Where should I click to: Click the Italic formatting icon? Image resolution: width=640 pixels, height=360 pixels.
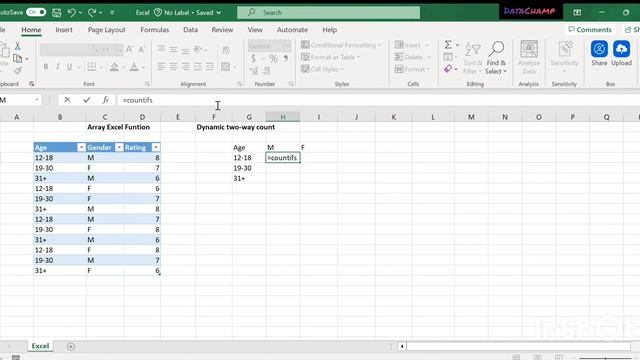coord(58,67)
